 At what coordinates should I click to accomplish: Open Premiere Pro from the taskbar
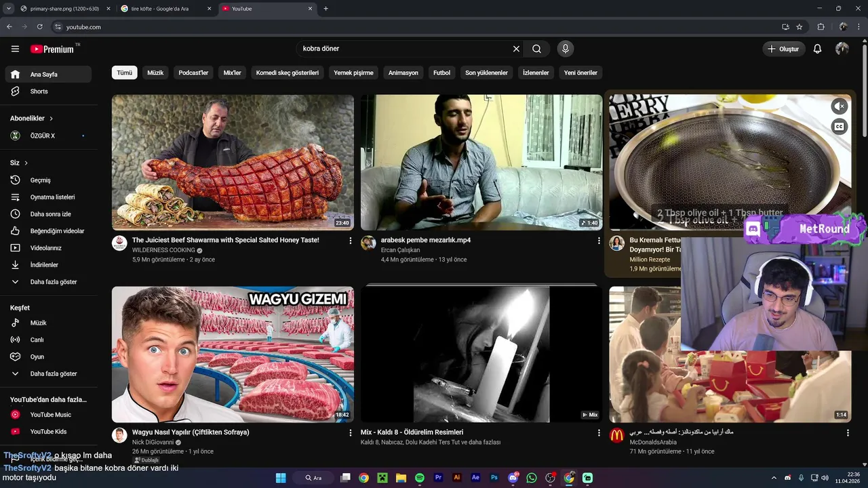coord(438,478)
